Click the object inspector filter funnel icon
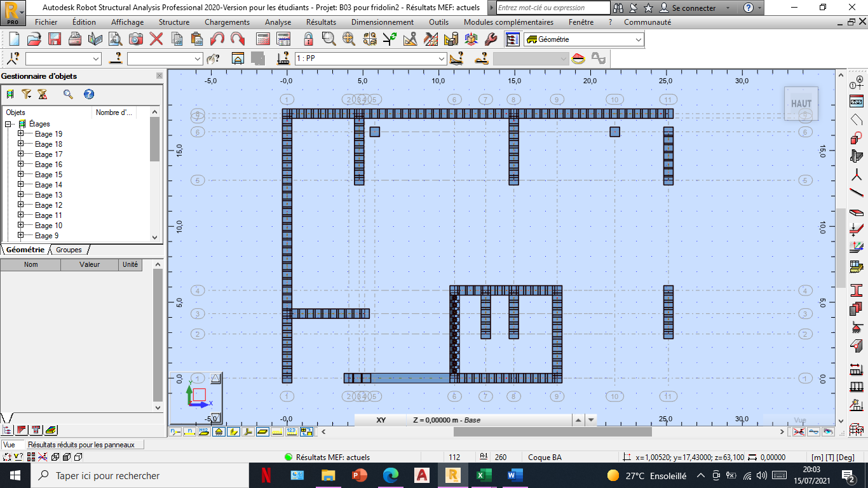 [26, 94]
